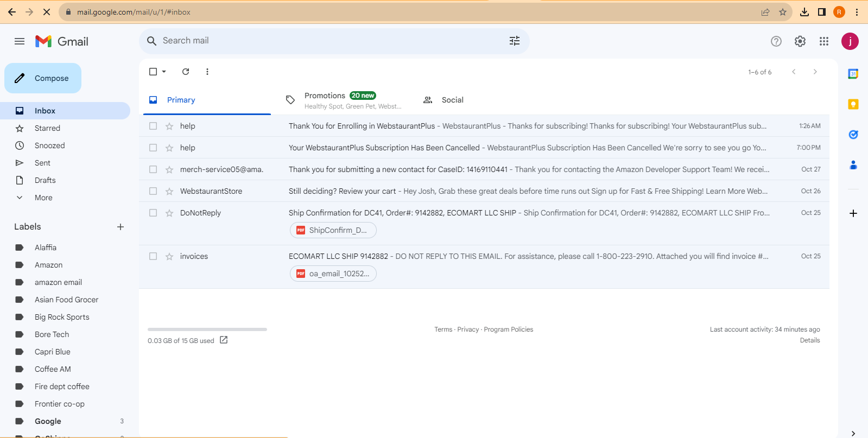This screenshot has height=438, width=868.
Task: Open Google Tasks side panel
Action: pyautogui.click(x=853, y=135)
